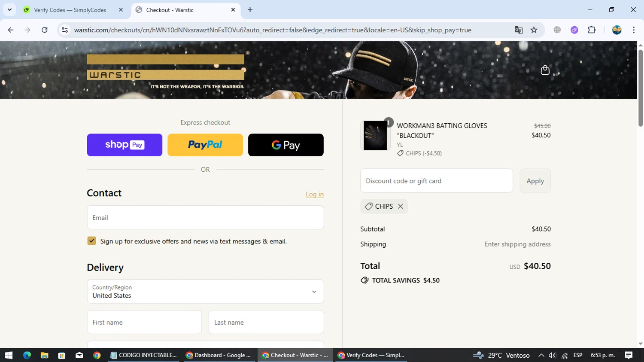Remove the CHIPS discount code
This screenshot has width=644, height=362.
[x=401, y=207]
